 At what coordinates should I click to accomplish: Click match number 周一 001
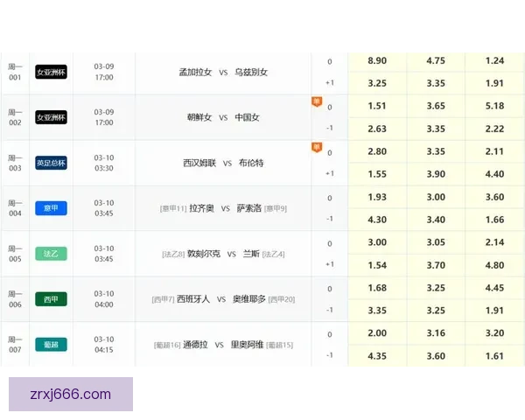pos(15,72)
